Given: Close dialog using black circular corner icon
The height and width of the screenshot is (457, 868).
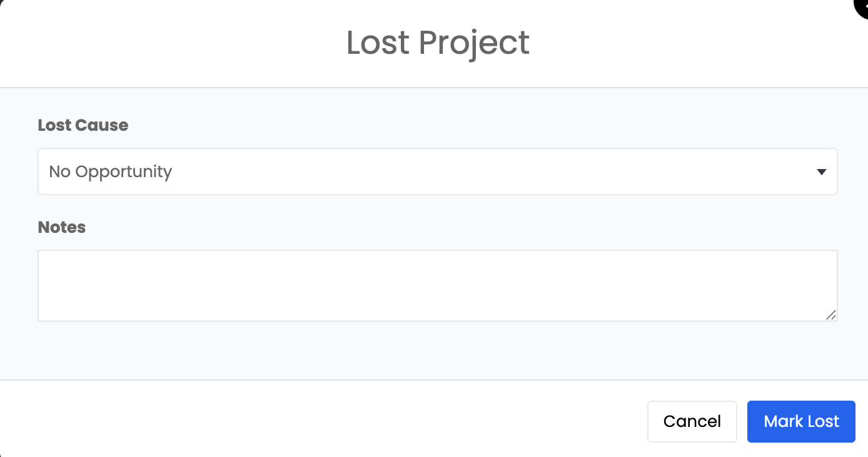Looking at the screenshot, I should coord(862,5).
